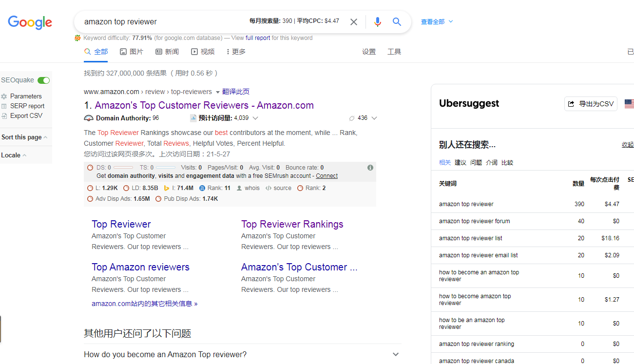Click the SEOquake info circle icon
Screen dimensions: 634x364
coord(370,168)
